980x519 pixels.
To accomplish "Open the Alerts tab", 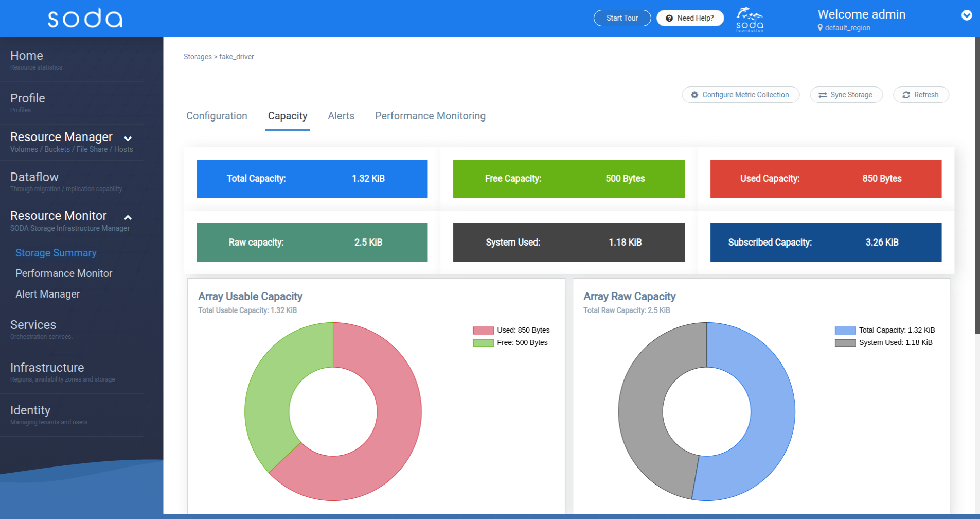I will click(341, 116).
